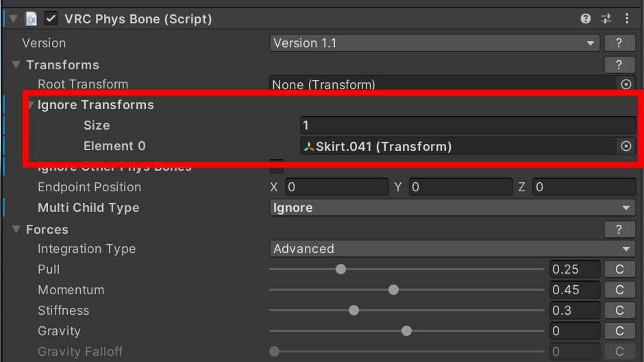Viewport: 644px width, 362px height.
Task: Click the Pull curve C button
Action: [x=619, y=269]
